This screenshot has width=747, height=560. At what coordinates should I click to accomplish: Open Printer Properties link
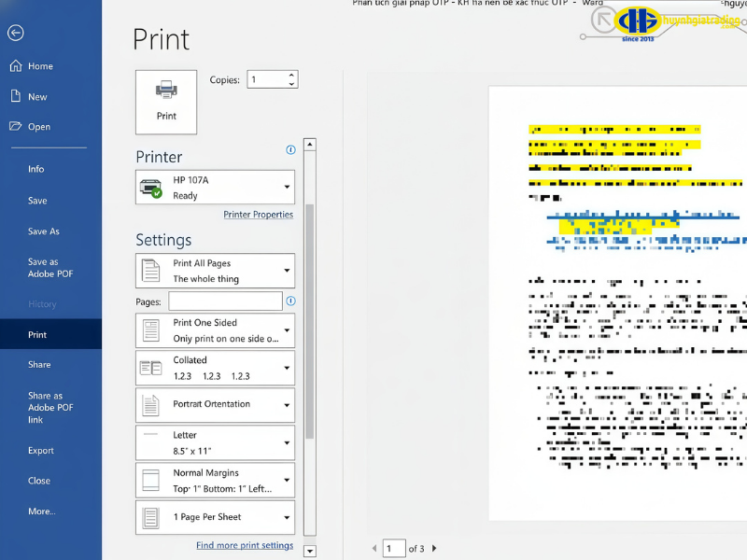258,215
